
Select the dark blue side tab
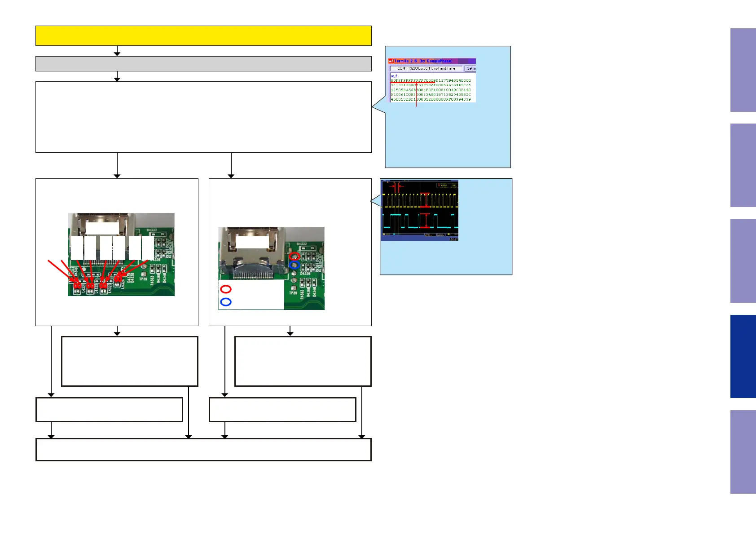[x=743, y=356]
